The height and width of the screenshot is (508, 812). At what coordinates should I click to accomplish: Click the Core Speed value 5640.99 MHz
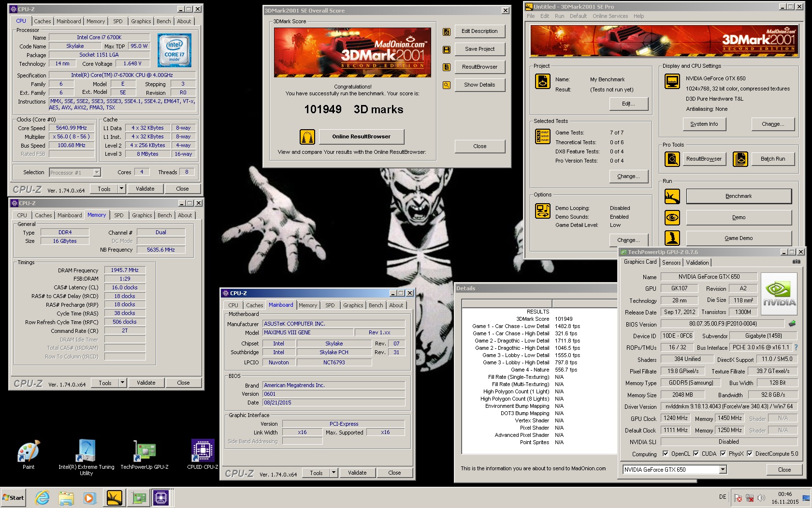click(x=72, y=128)
